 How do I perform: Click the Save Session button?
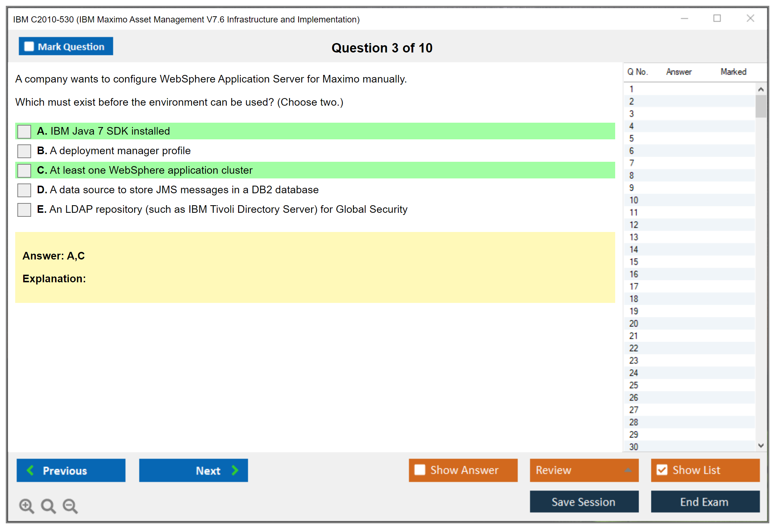click(x=584, y=502)
